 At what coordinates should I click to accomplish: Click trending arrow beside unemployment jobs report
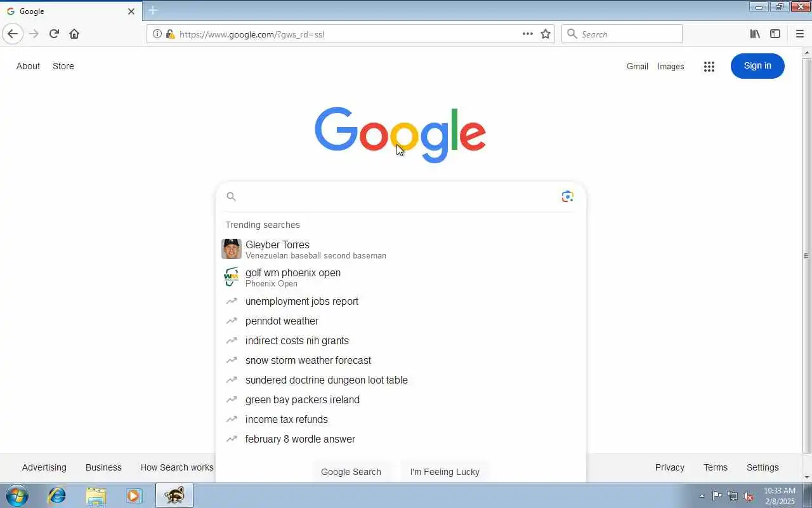click(x=232, y=301)
